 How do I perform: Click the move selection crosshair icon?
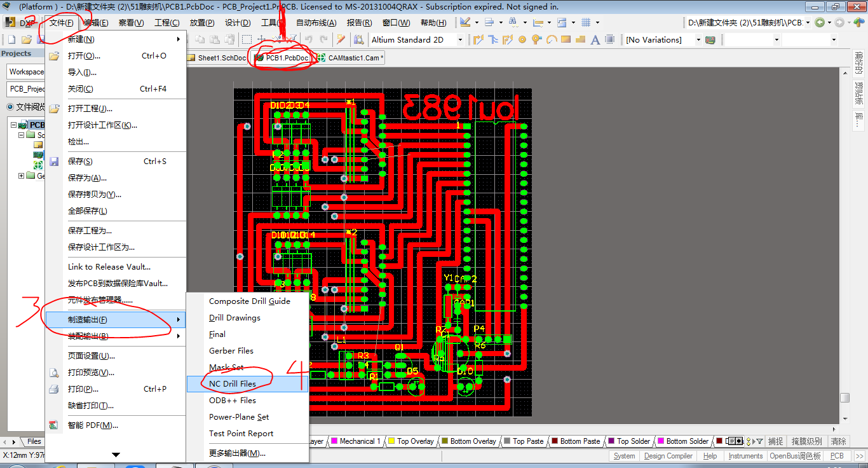tap(261, 39)
